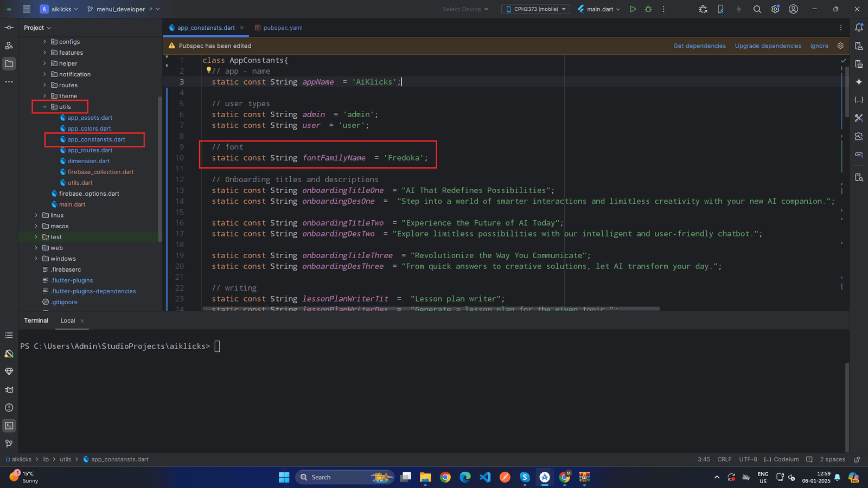Toggle the read-only lock in status bar
Viewport: 868px width, 488px height.
coord(857,459)
